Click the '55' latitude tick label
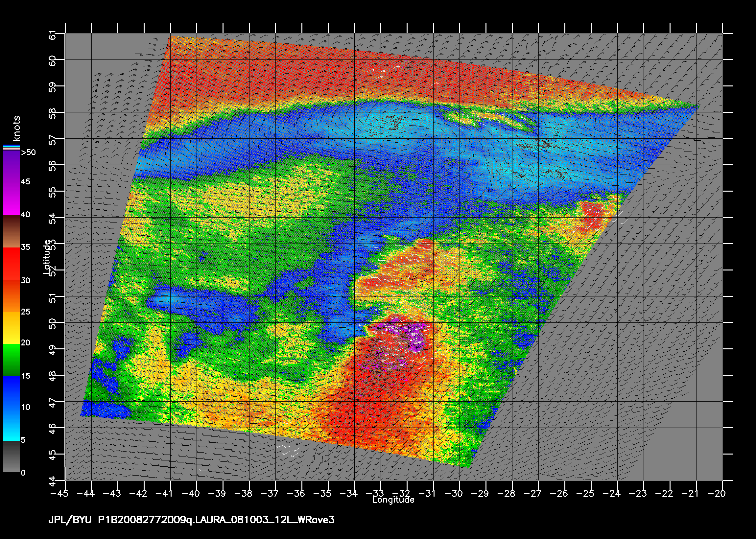This screenshot has height=539, width=756. 52,193
